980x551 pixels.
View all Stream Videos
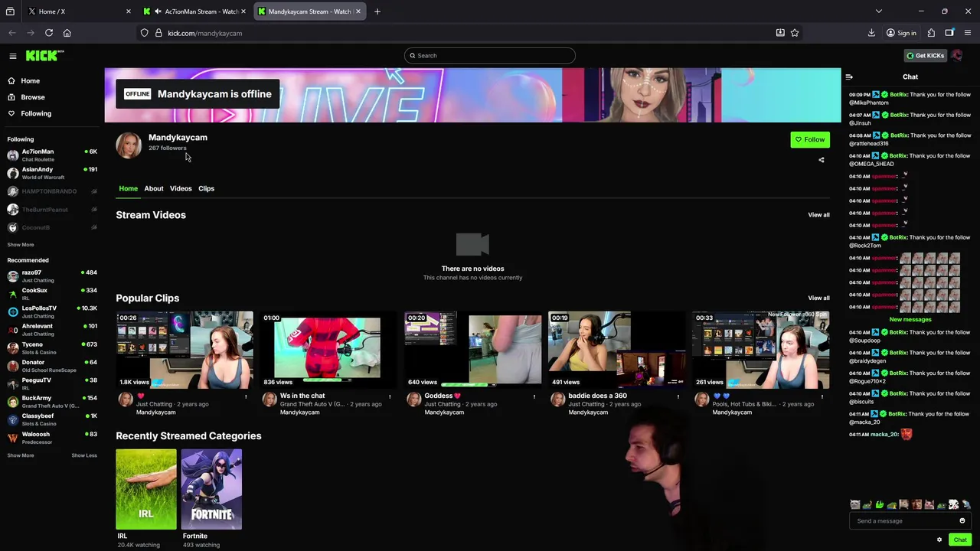(818, 215)
